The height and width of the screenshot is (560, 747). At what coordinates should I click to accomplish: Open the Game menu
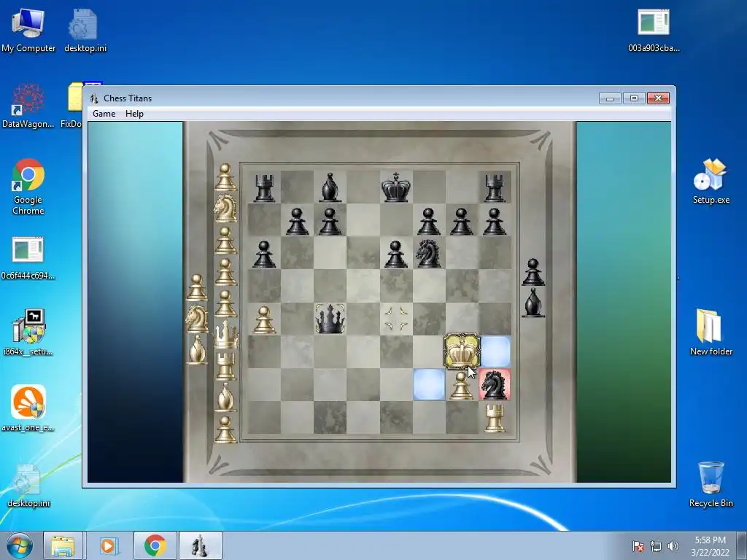pos(104,113)
